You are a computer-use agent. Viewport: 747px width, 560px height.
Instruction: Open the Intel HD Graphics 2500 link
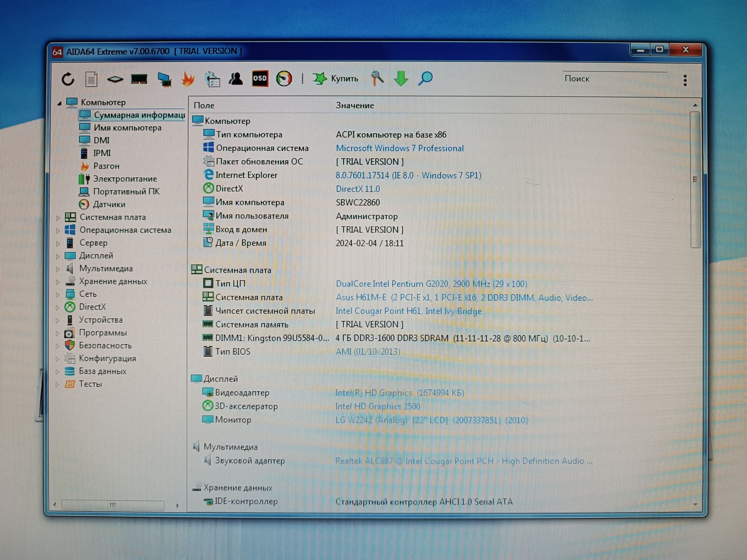[378, 406]
